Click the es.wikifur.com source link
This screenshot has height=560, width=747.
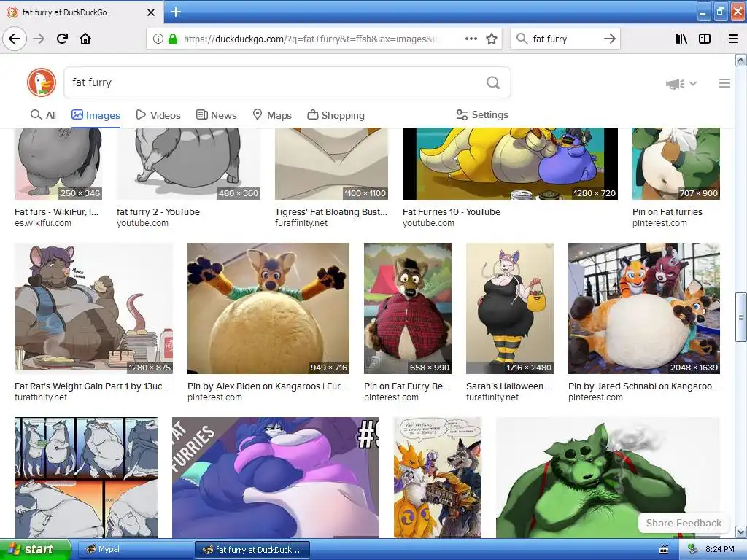(43, 223)
